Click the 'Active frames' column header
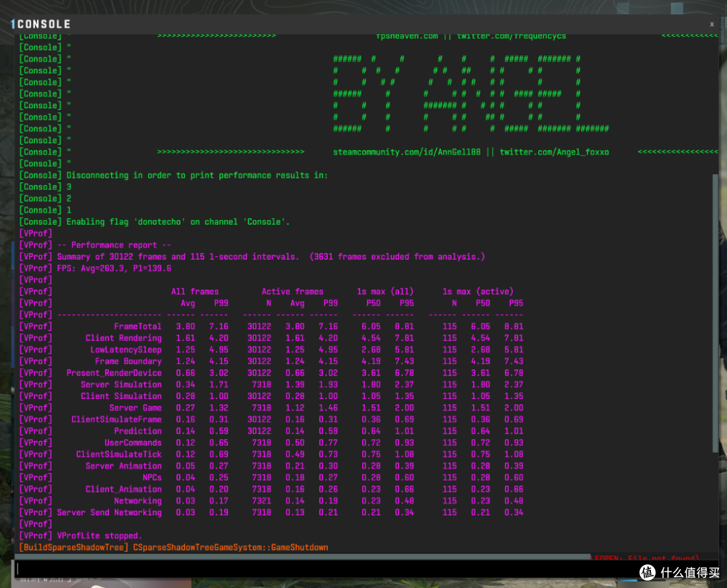 coord(292,291)
